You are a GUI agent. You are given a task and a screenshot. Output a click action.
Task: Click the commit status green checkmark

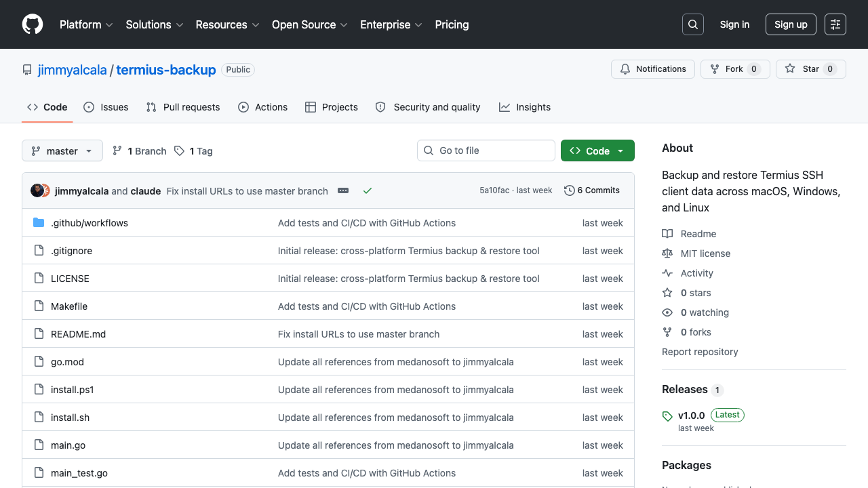[368, 191]
